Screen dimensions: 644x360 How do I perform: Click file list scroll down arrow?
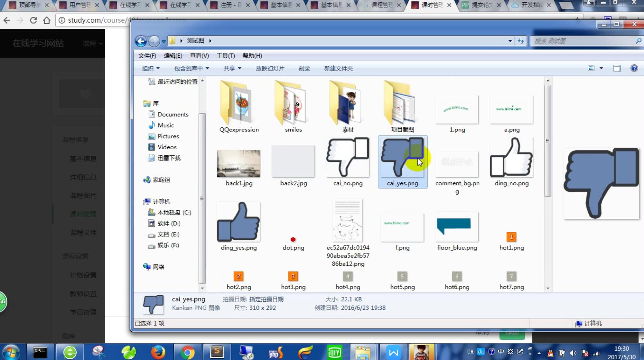click(x=547, y=288)
